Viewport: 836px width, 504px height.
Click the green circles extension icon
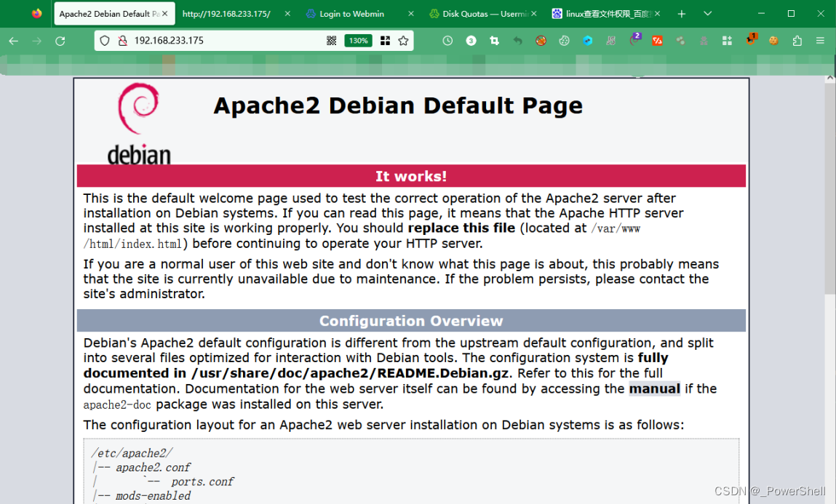pyautogui.click(x=680, y=41)
